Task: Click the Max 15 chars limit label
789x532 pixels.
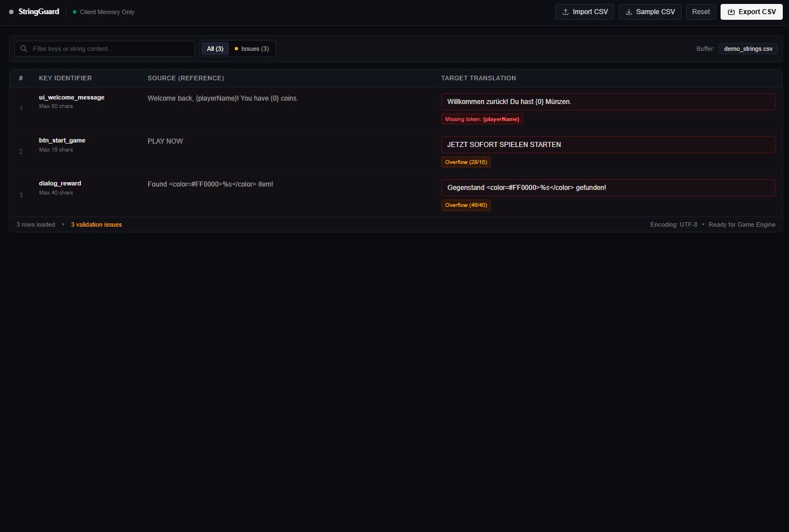Action: point(56,150)
